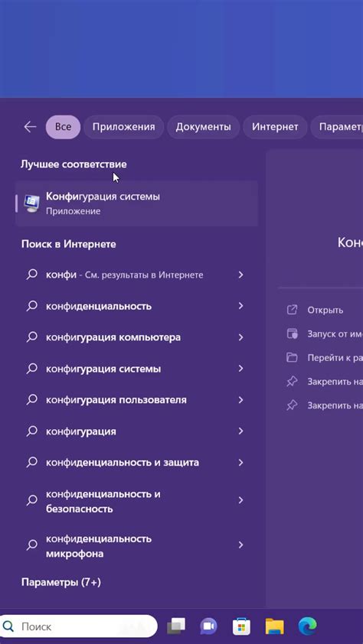
Task: Click search icon of the plain 'конфигурация' suggestion
Action: coord(31,431)
